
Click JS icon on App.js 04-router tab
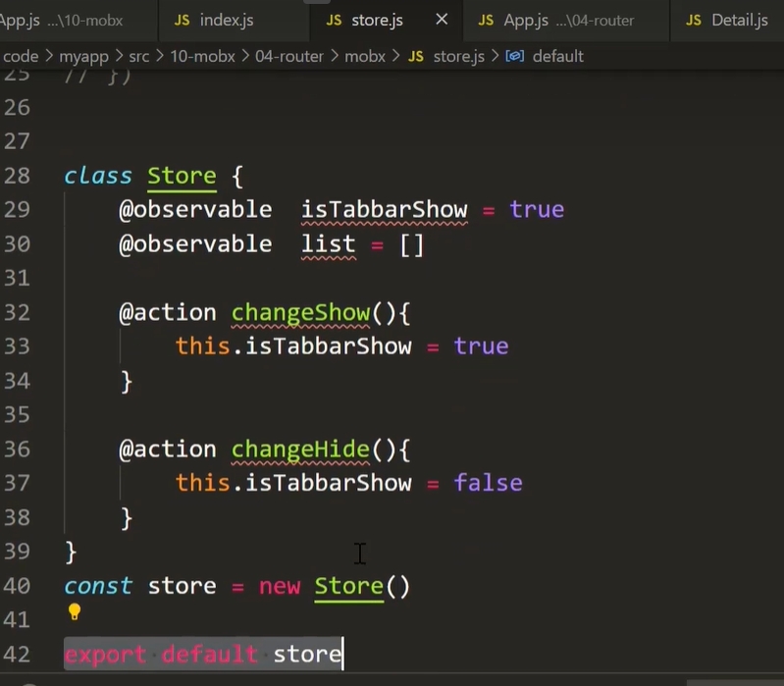487,20
